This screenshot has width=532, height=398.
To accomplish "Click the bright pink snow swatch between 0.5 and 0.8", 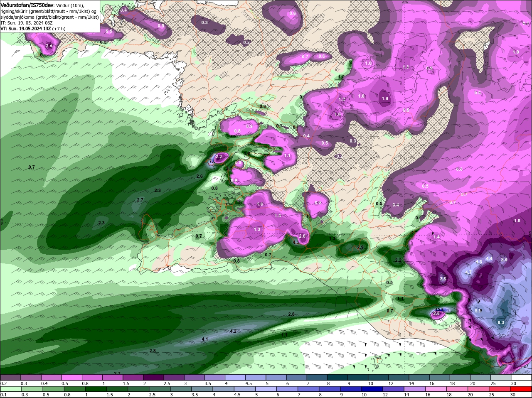I will pos(72,377).
